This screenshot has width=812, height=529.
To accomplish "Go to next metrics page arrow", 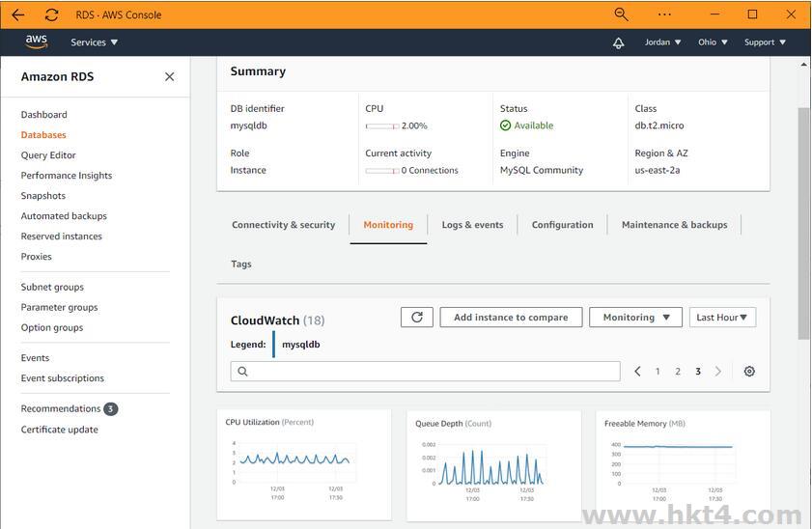I will (718, 371).
